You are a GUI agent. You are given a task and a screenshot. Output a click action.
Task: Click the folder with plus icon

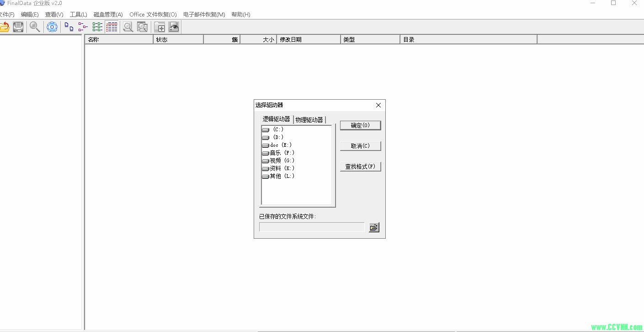[x=160, y=27]
